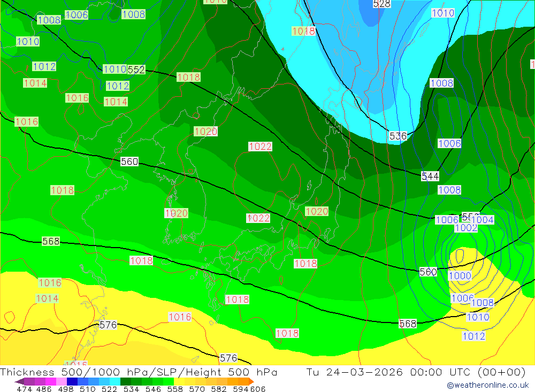The height and width of the screenshot is (392, 535).
Task: Click the 1000 pressure label in the low
Action: pos(460,275)
